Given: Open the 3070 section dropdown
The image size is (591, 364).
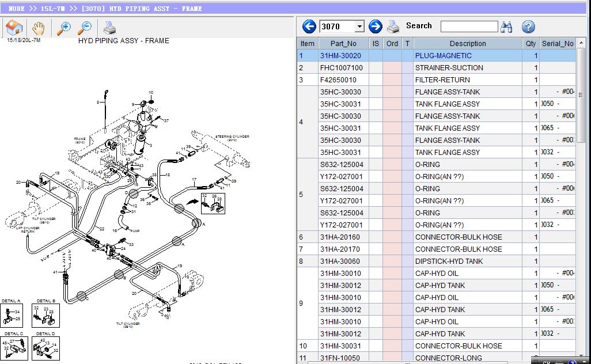Looking at the screenshot, I should pyautogui.click(x=359, y=26).
